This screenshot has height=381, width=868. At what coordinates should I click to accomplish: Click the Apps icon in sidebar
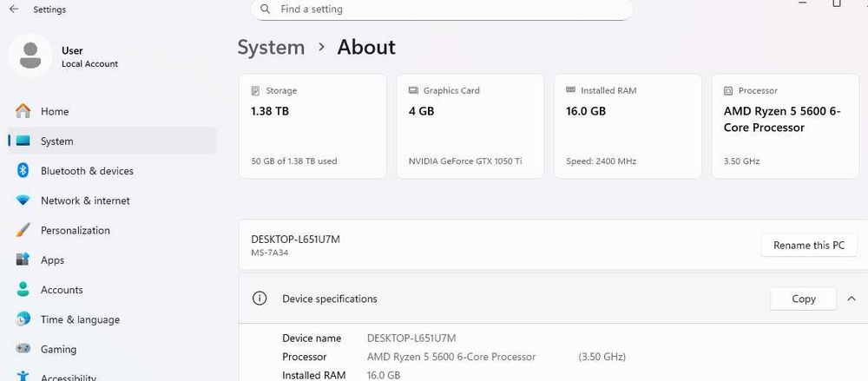(23, 259)
